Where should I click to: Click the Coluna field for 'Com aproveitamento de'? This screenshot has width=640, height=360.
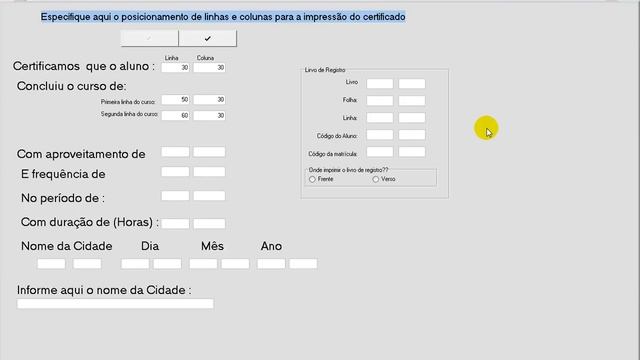coord(209,152)
